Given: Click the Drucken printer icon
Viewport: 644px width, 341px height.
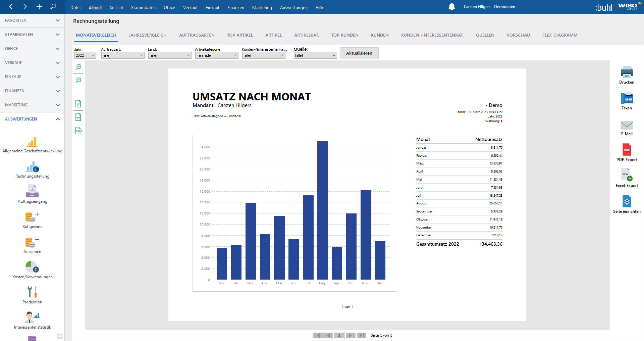Looking at the screenshot, I should point(626,72).
